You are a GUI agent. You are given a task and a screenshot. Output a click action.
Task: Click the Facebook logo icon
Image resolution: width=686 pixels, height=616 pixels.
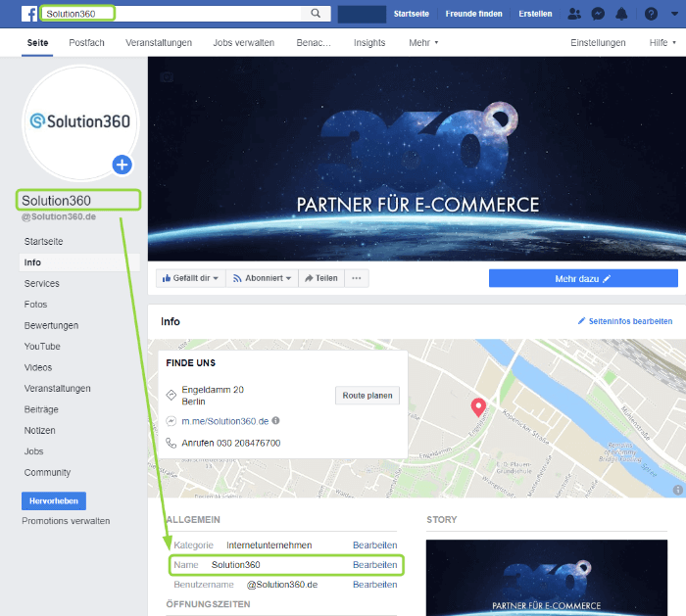pos(29,14)
